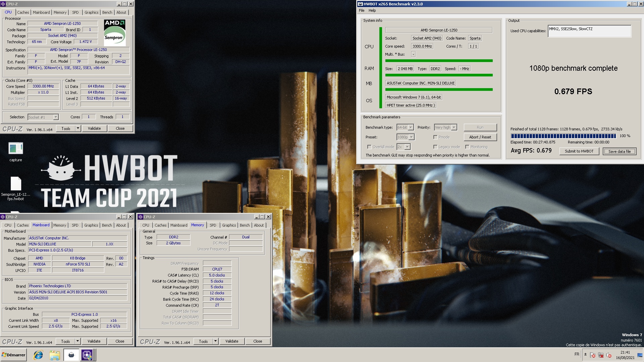Switch to Caches tab in top CPU-Z window

click(x=23, y=12)
